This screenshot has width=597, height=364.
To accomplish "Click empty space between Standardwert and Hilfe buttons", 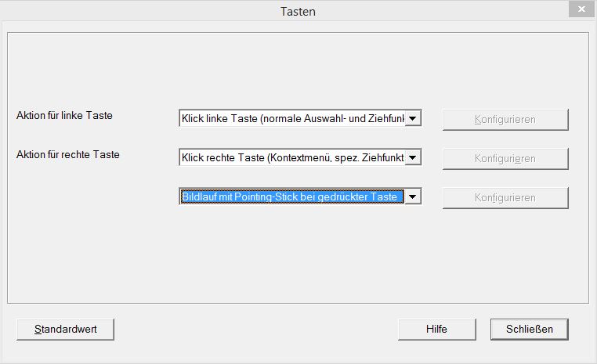I will (255, 329).
